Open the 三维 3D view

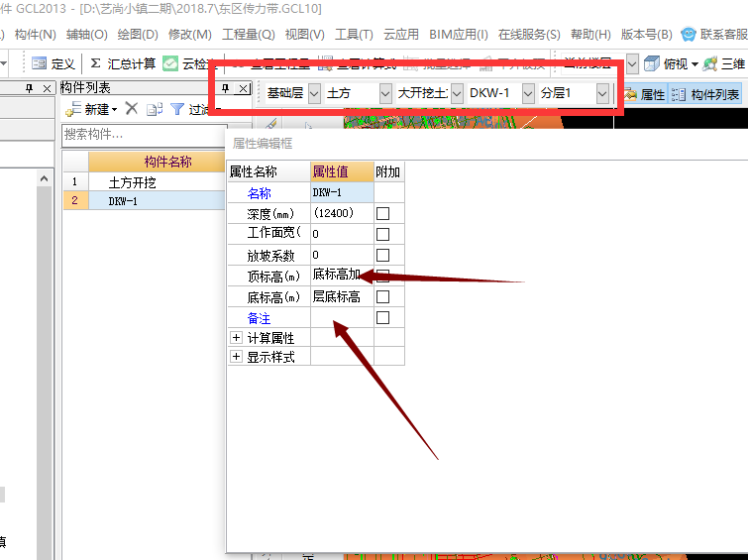[x=723, y=63]
